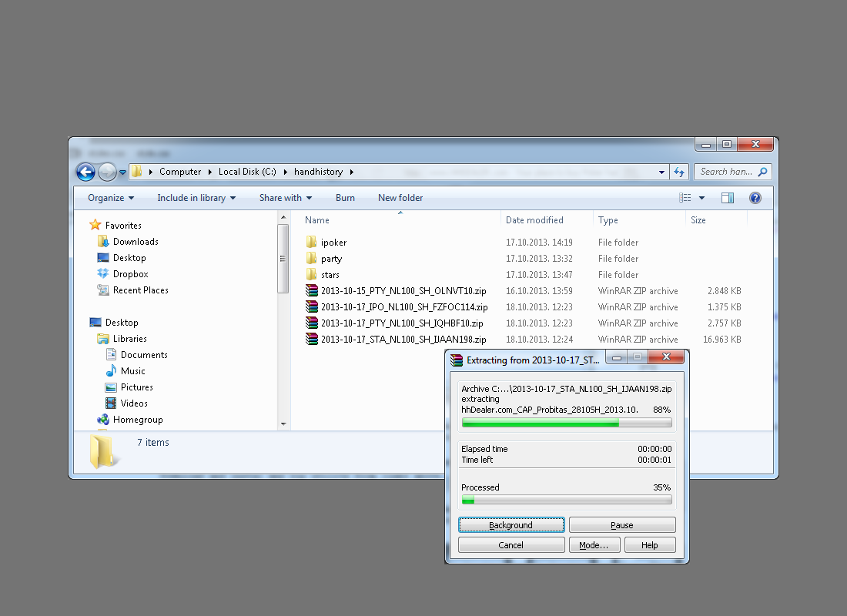Open the Organize dropdown menu
Screen dimensions: 847x616
pyautogui.click(x=111, y=198)
